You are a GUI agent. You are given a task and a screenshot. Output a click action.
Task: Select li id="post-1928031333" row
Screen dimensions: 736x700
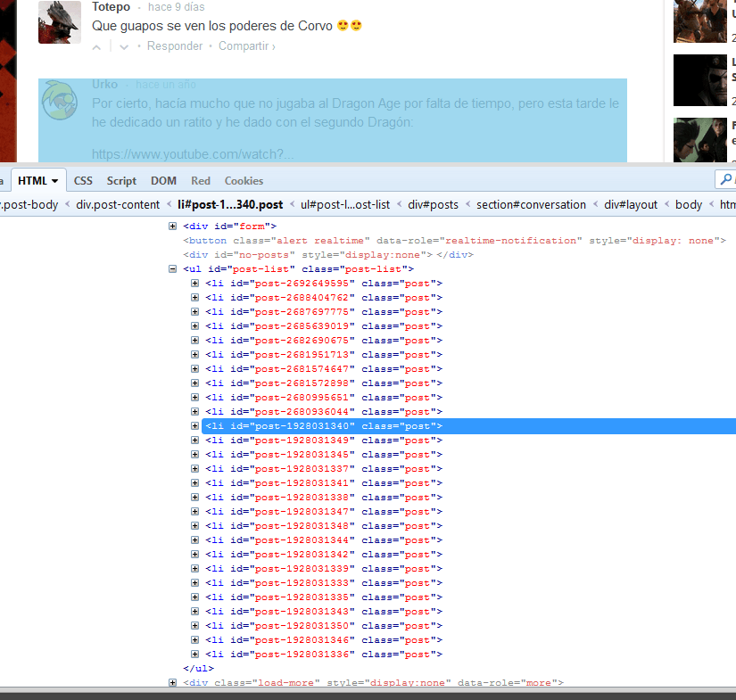pos(324,582)
